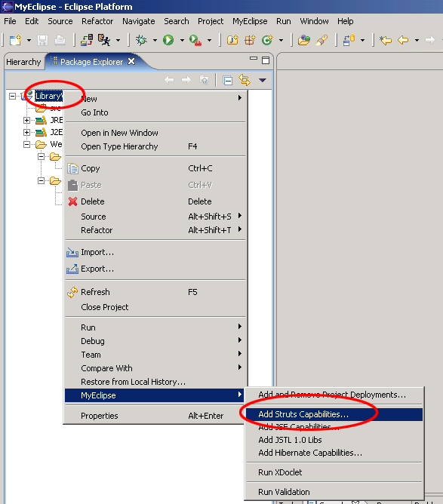This screenshot has height=504, width=443.
Task: Choose Go Into in context menu
Action: click(x=155, y=112)
